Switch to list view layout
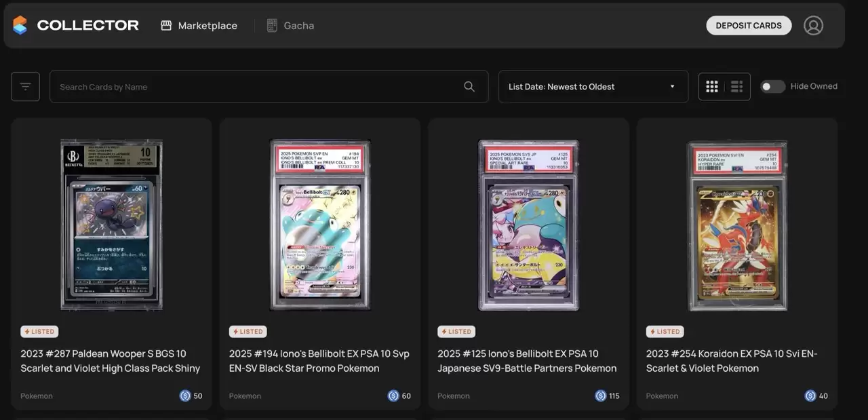This screenshot has height=420, width=868. (736, 86)
